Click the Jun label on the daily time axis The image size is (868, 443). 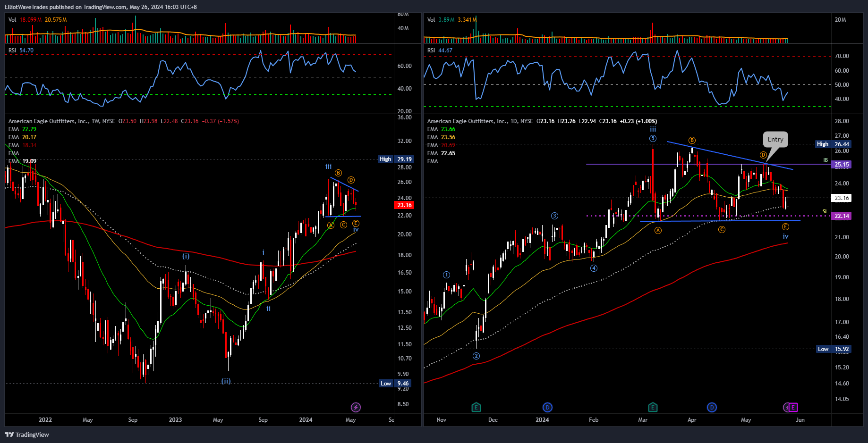coord(800,420)
